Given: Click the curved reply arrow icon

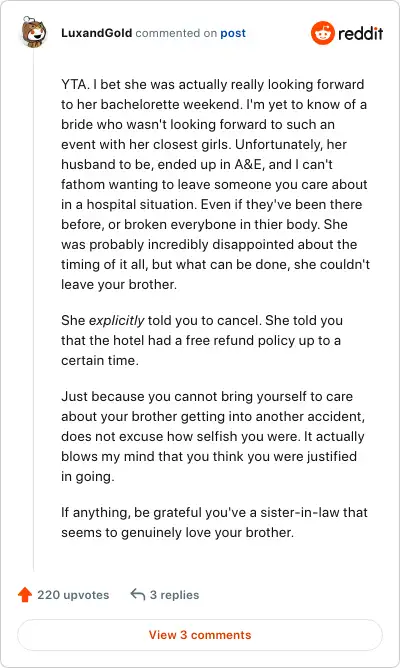Looking at the screenshot, I should pyautogui.click(x=138, y=594).
